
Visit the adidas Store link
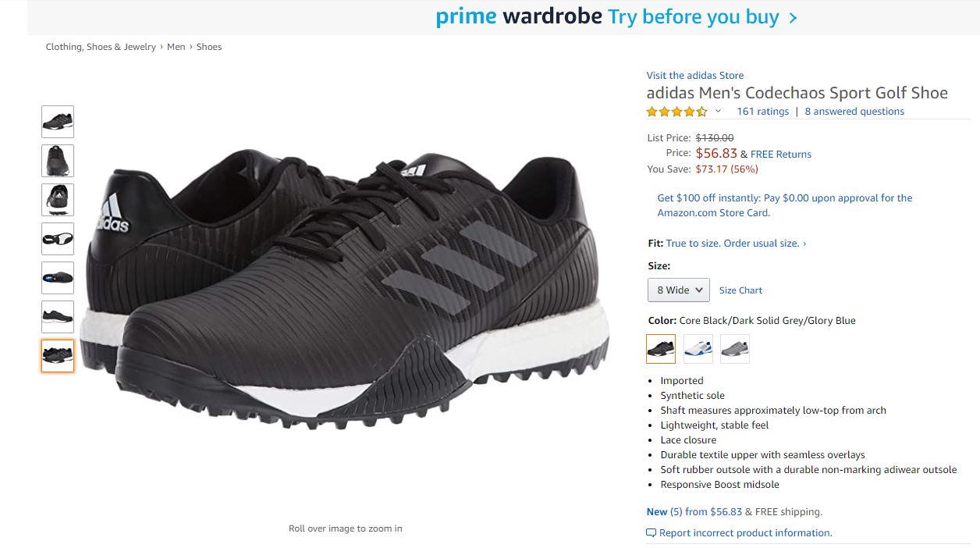(694, 76)
